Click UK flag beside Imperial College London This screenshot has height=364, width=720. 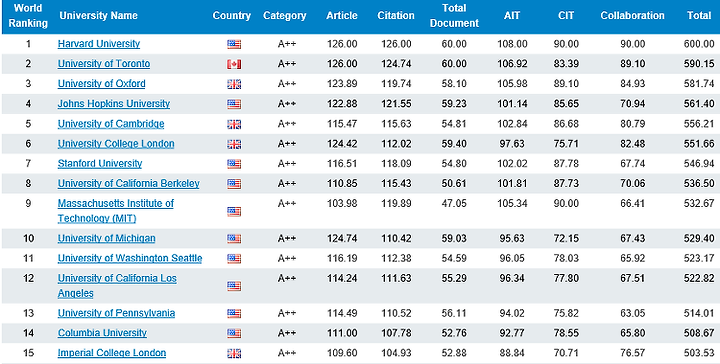[x=234, y=353]
